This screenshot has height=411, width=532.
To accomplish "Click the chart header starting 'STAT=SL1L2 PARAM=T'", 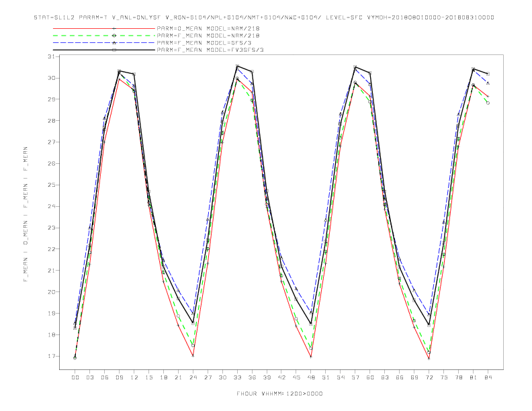I will click(x=264, y=17).
